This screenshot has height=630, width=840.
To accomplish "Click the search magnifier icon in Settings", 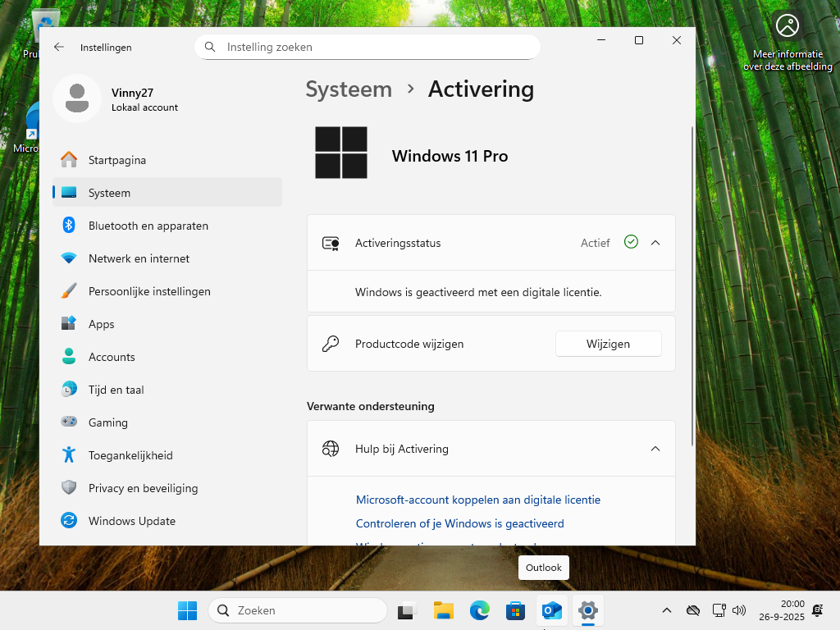I will [x=210, y=47].
